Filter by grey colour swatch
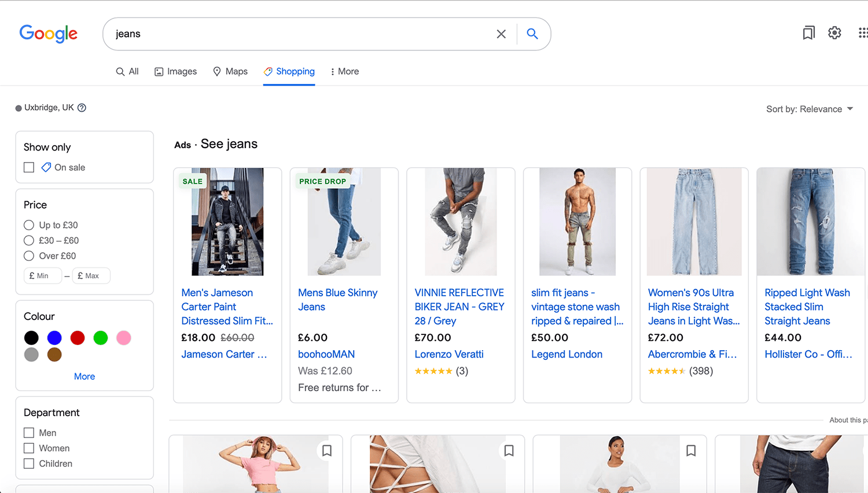Screen dimensions: 868x493 31,354
